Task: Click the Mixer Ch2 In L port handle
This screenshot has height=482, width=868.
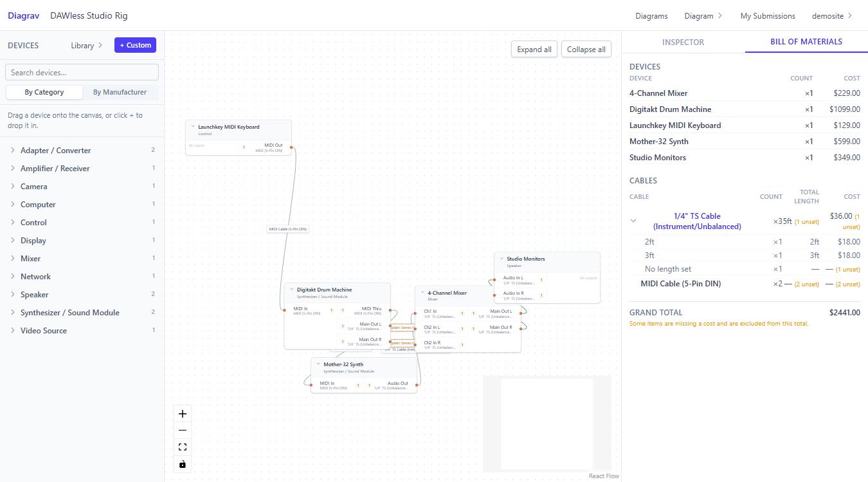Action: (415, 329)
